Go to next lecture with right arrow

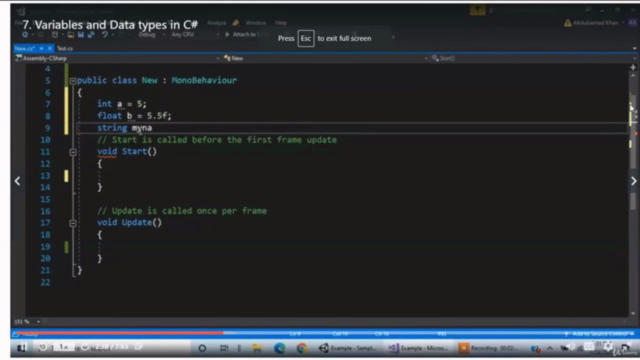point(633,181)
